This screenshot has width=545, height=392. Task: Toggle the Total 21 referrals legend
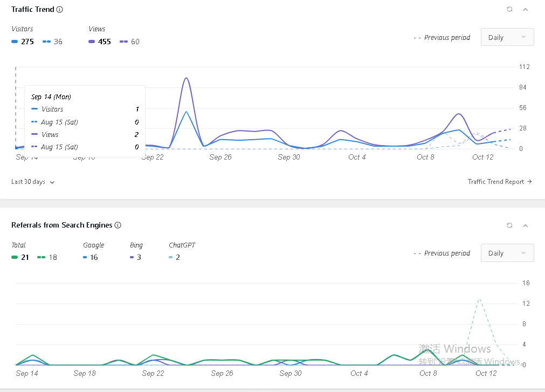(20, 258)
